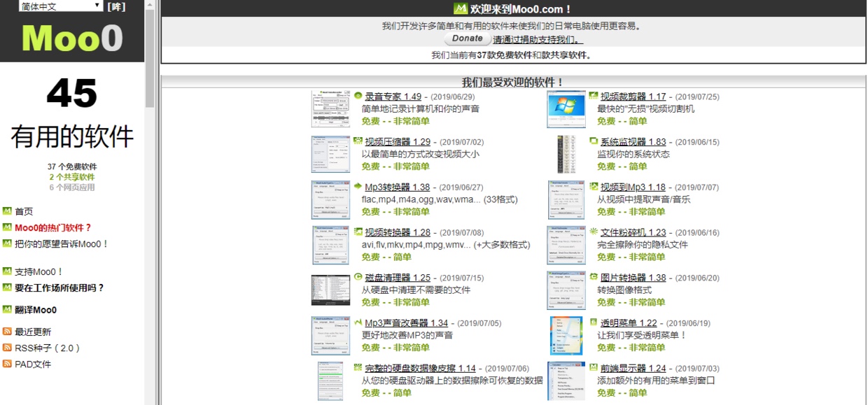The width and height of the screenshot is (868, 405).
Task: Open the 透明菜单 1.22 link
Action: click(x=629, y=323)
